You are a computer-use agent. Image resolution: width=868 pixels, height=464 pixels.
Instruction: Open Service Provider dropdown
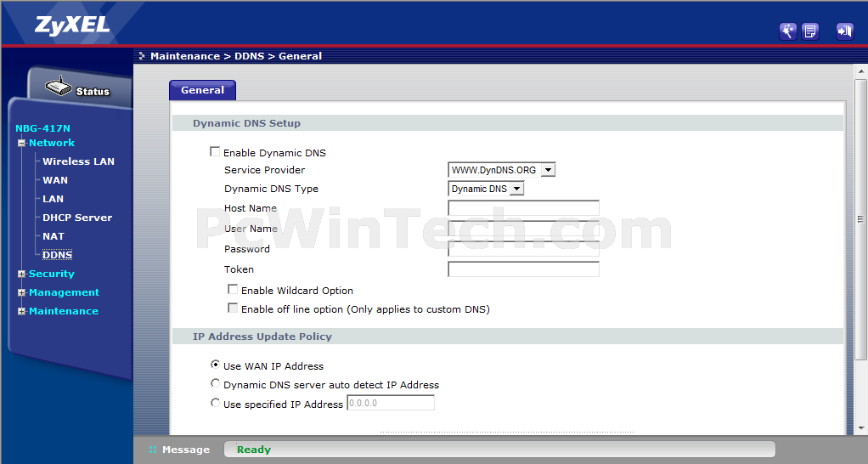point(502,170)
